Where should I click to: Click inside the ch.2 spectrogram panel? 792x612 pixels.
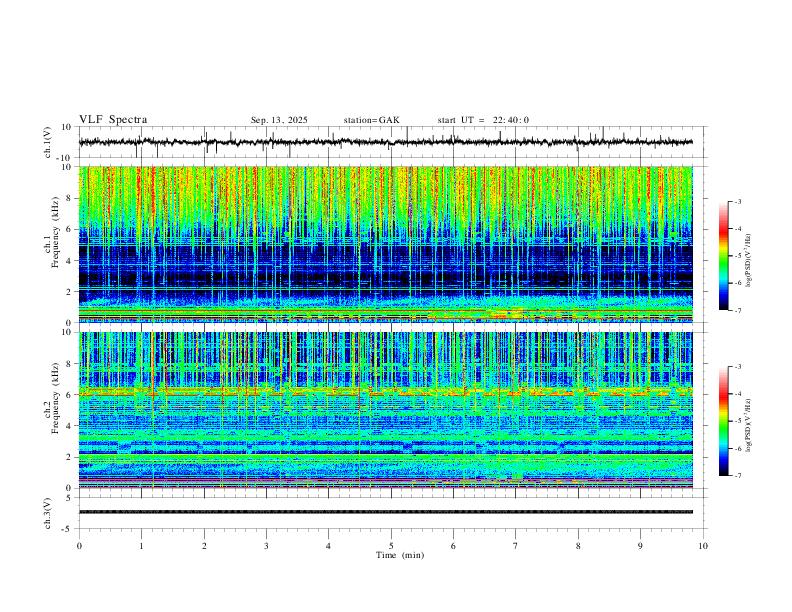(385, 410)
